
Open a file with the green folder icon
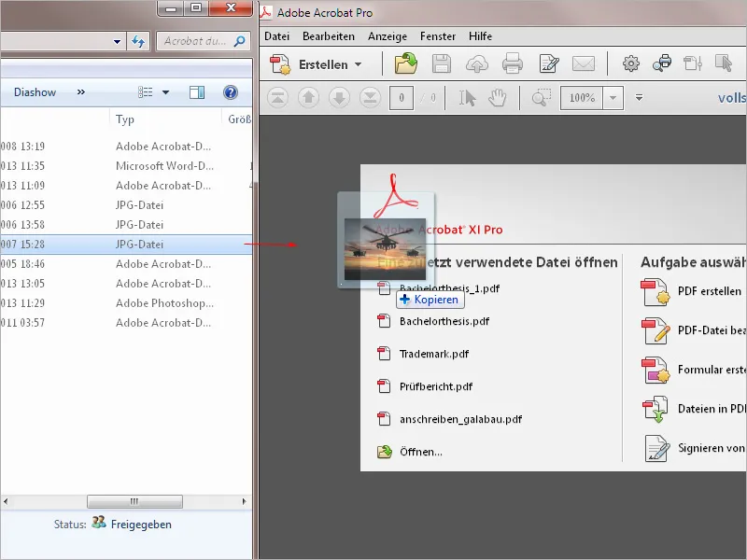406,63
